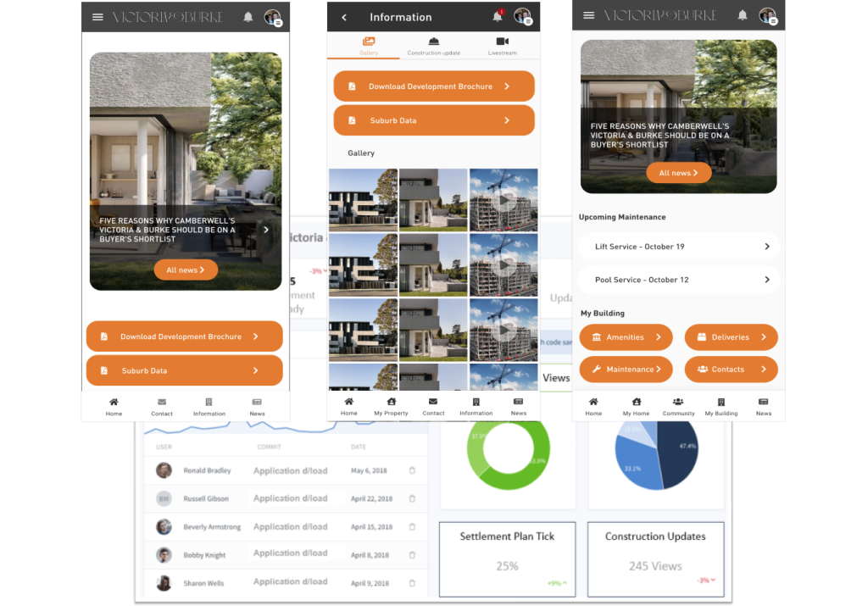Screen dimensions: 868x606
Task: Open the Contacts button under My Building
Action: pyautogui.click(x=731, y=370)
